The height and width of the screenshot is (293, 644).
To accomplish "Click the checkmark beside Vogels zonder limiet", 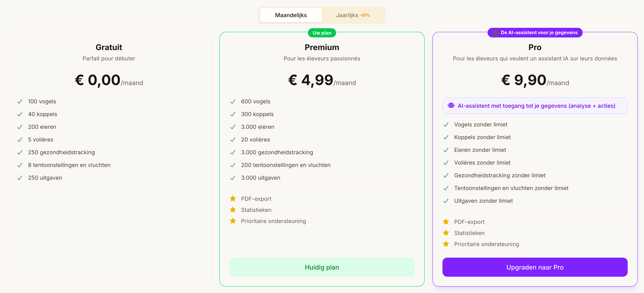I will pos(446,124).
